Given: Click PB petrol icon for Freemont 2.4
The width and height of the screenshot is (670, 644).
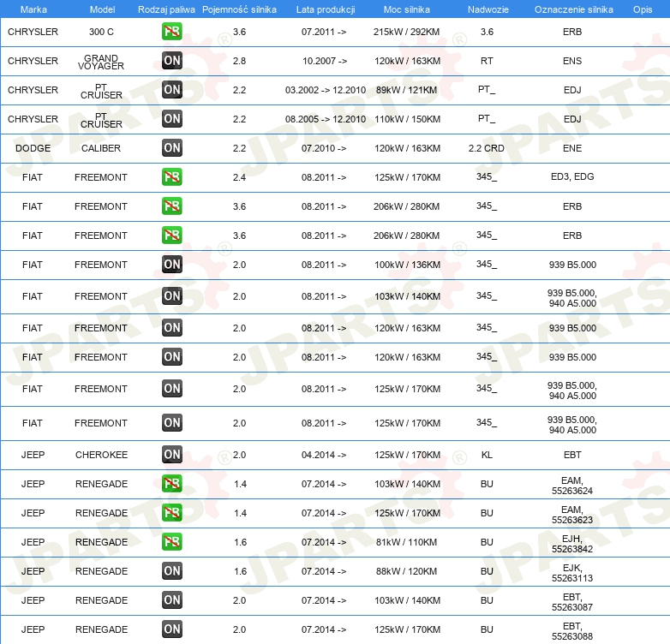Looking at the screenshot, I should [171, 177].
